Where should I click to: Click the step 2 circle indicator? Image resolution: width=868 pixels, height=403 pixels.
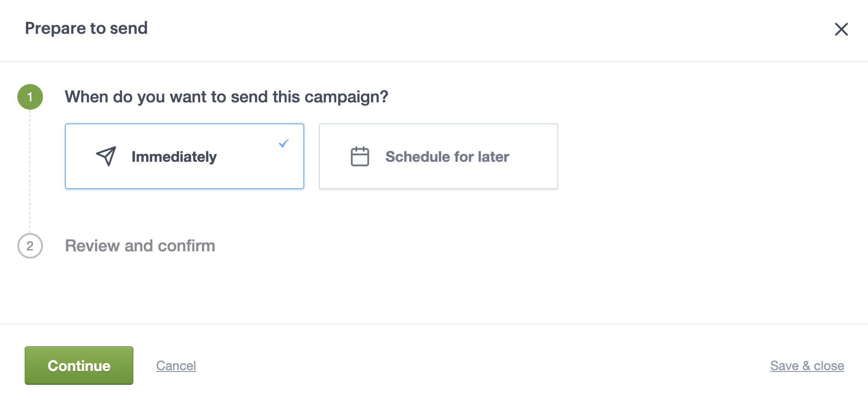tap(30, 246)
